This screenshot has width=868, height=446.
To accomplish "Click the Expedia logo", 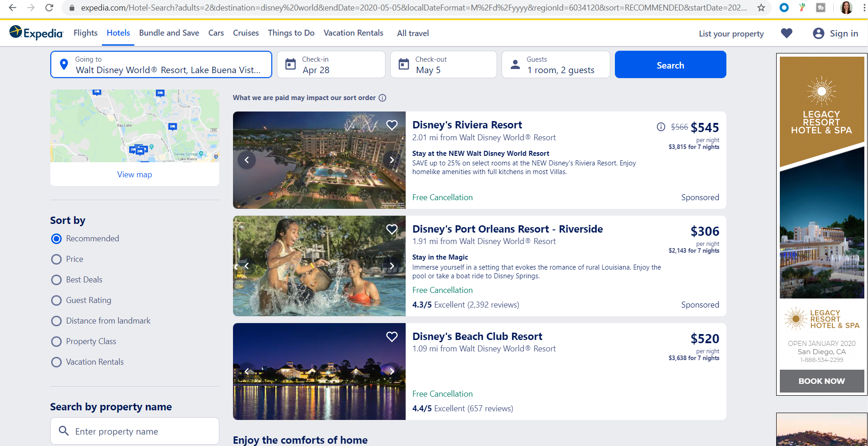I will pyautogui.click(x=36, y=33).
